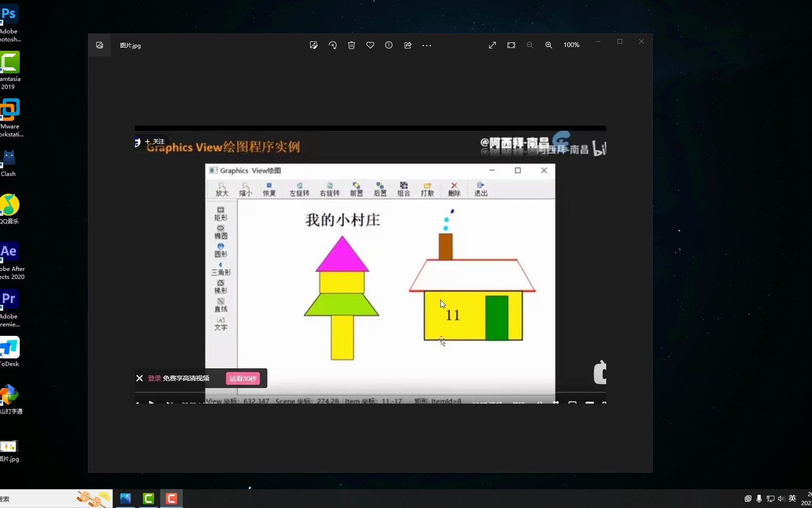This screenshot has width=812, height=508.
Task: Zoom in on the image
Action: pos(548,45)
